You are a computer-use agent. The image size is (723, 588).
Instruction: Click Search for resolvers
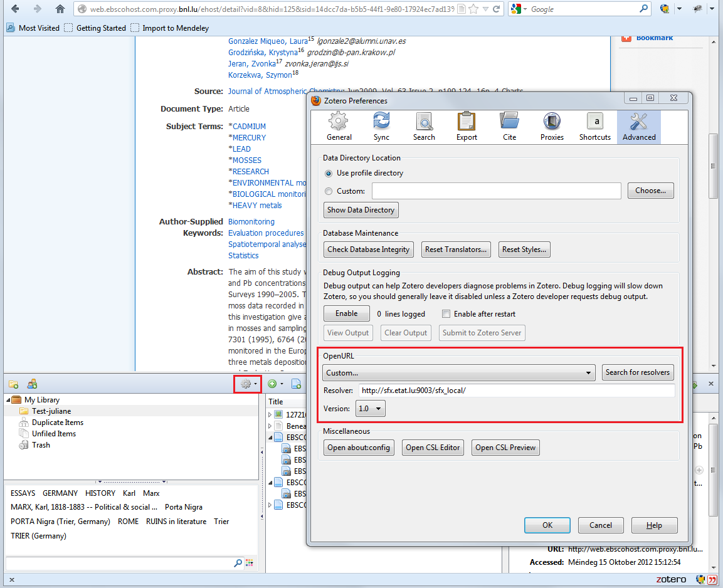[x=638, y=372]
